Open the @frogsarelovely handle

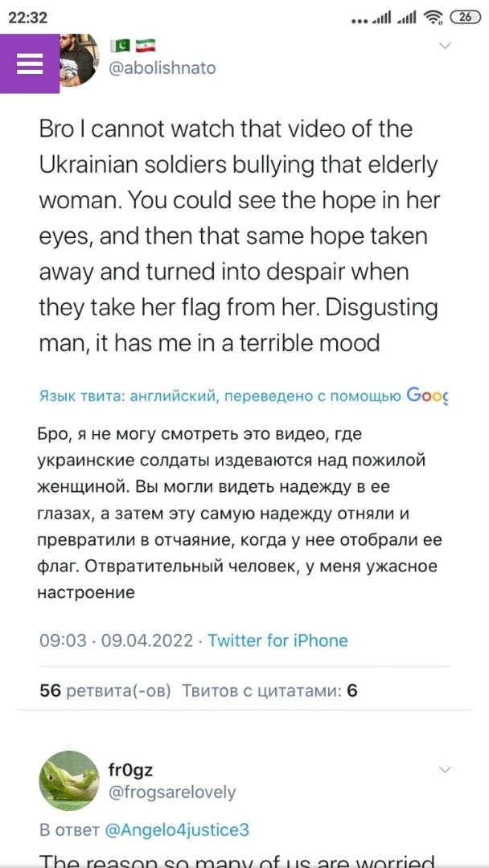click(x=172, y=792)
